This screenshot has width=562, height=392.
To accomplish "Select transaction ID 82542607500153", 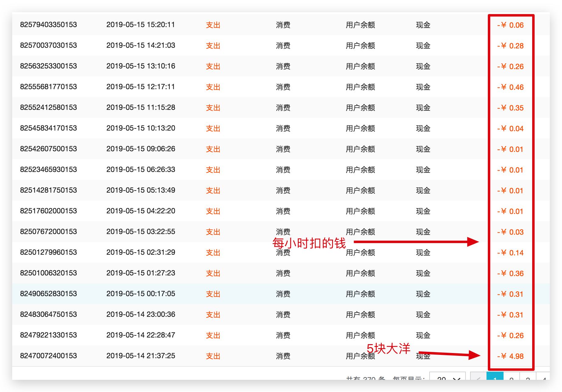I will tap(48, 149).
